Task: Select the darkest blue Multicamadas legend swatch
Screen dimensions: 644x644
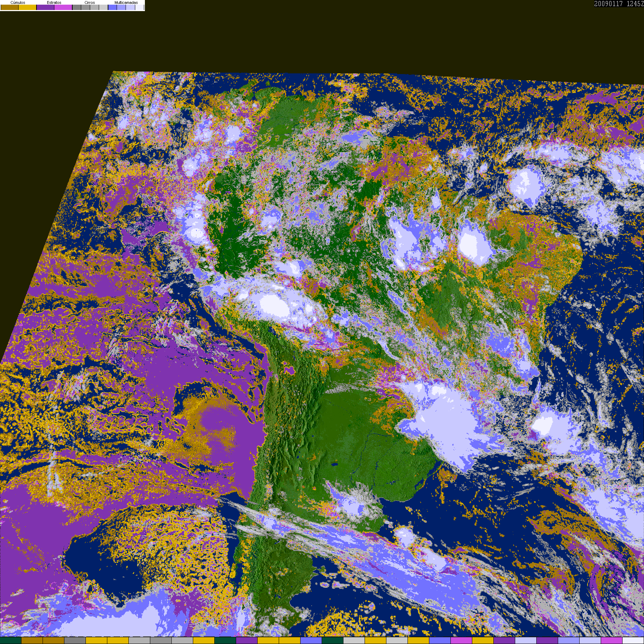Action: [112, 7]
